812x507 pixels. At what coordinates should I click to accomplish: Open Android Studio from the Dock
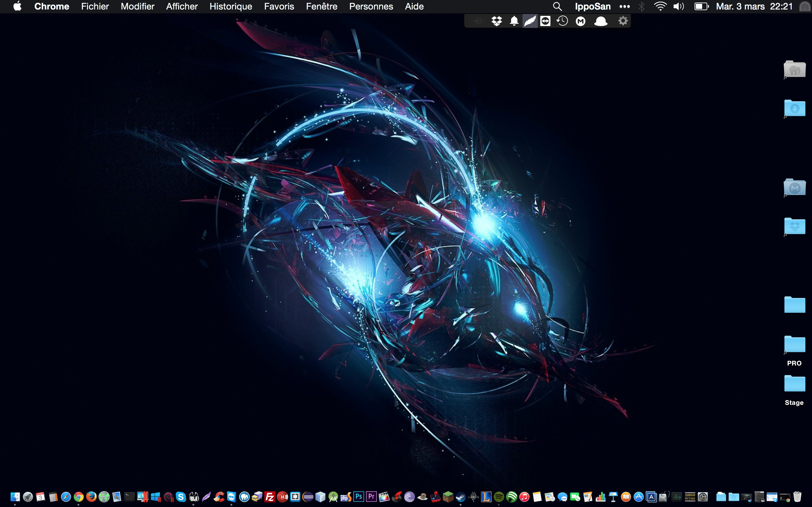(x=333, y=497)
